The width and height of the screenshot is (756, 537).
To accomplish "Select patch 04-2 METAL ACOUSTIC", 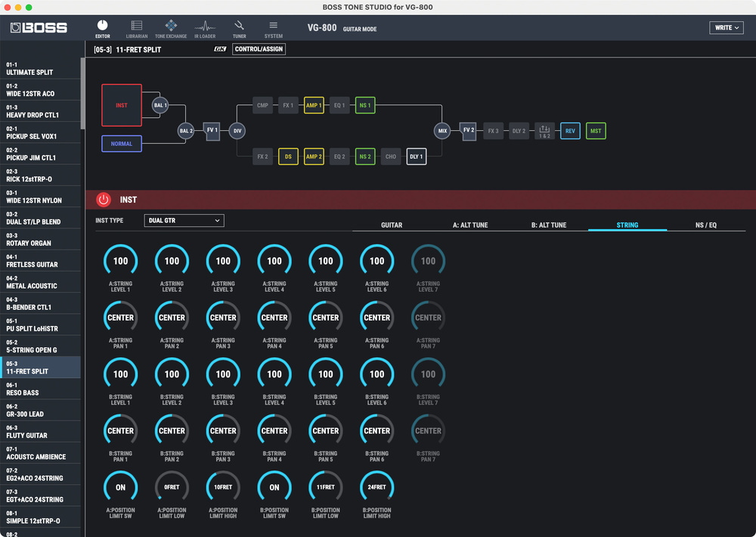I will (x=41, y=282).
